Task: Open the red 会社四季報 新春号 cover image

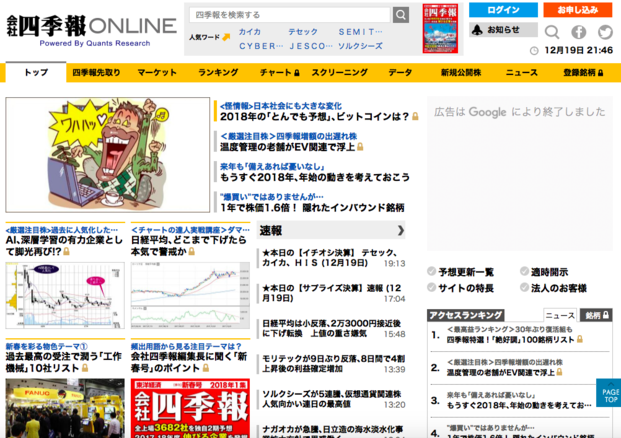Action: 190,408
